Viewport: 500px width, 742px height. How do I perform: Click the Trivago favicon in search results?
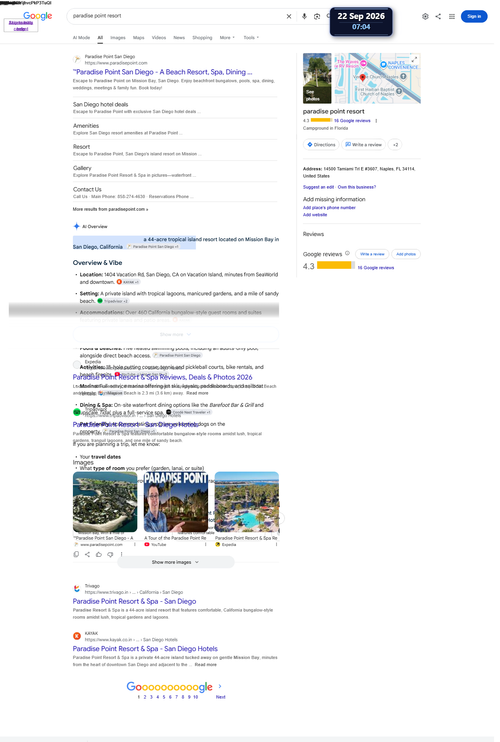pos(77,588)
